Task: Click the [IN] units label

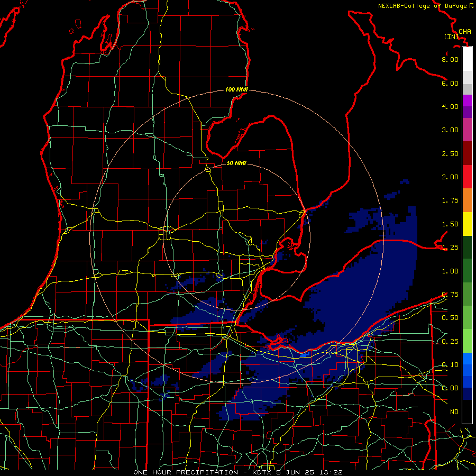Action: pos(452,36)
